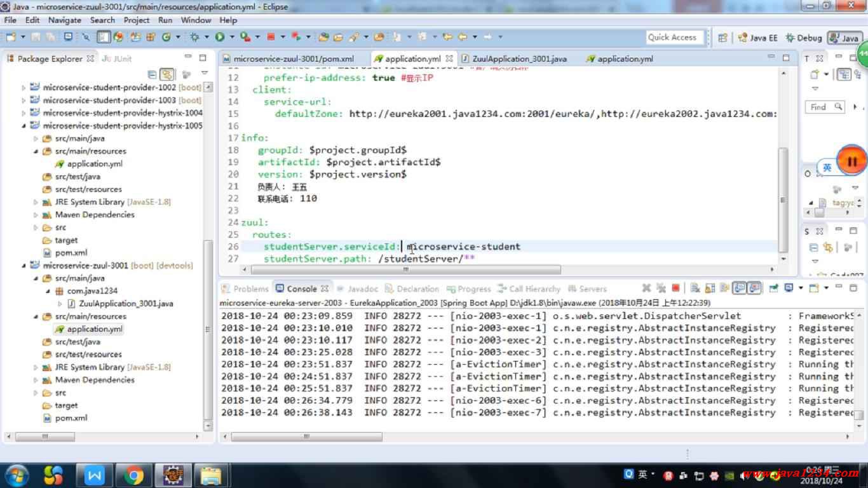Click the green Run toolbar icon

(x=220, y=37)
